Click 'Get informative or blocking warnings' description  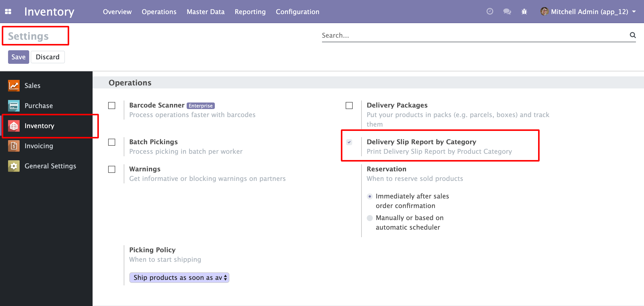[x=208, y=179]
